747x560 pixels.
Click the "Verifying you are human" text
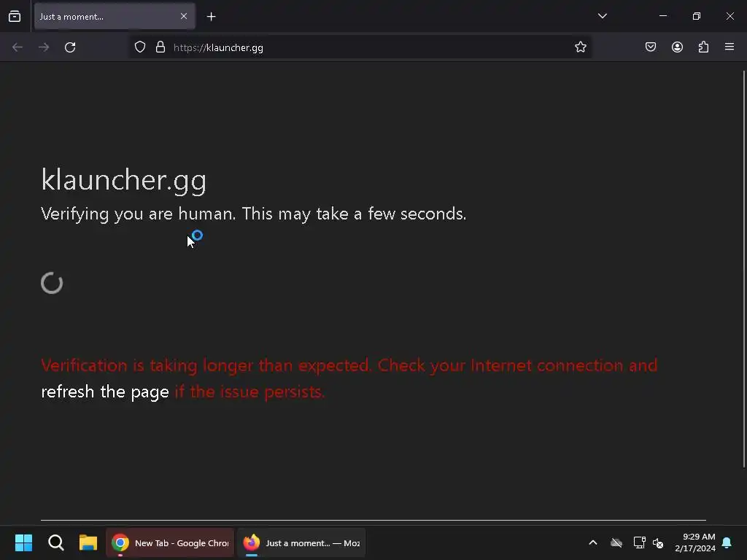(x=253, y=214)
